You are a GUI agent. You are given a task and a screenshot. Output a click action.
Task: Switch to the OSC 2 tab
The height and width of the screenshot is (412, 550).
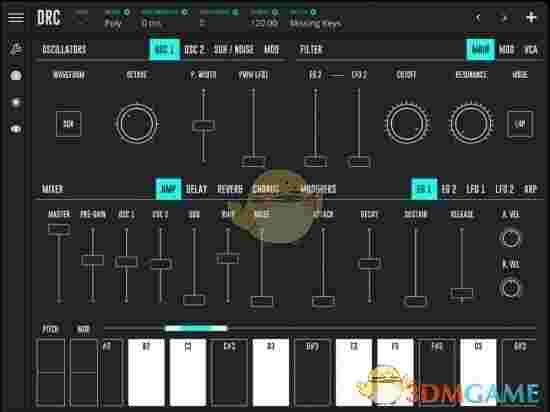coord(195,49)
